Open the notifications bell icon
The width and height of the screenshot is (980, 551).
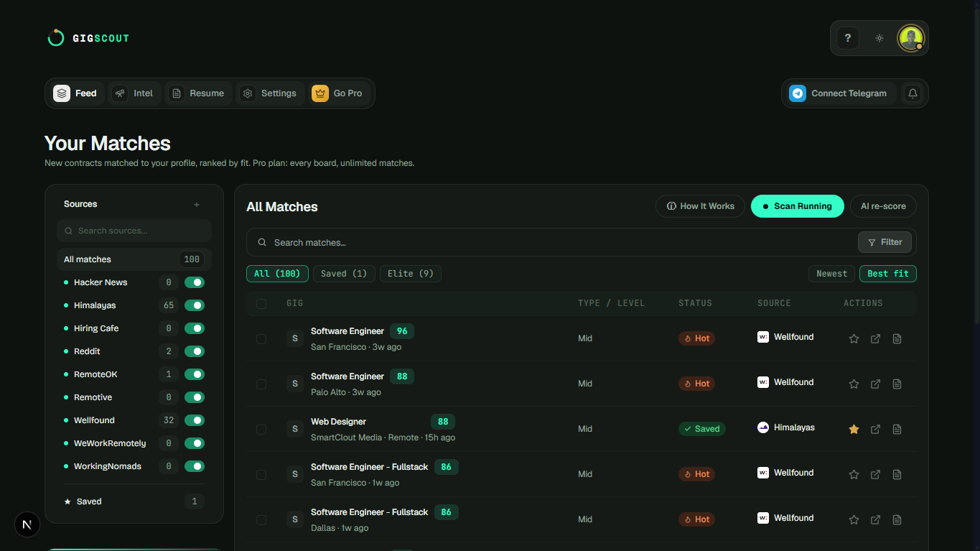[x=913, y=93]
